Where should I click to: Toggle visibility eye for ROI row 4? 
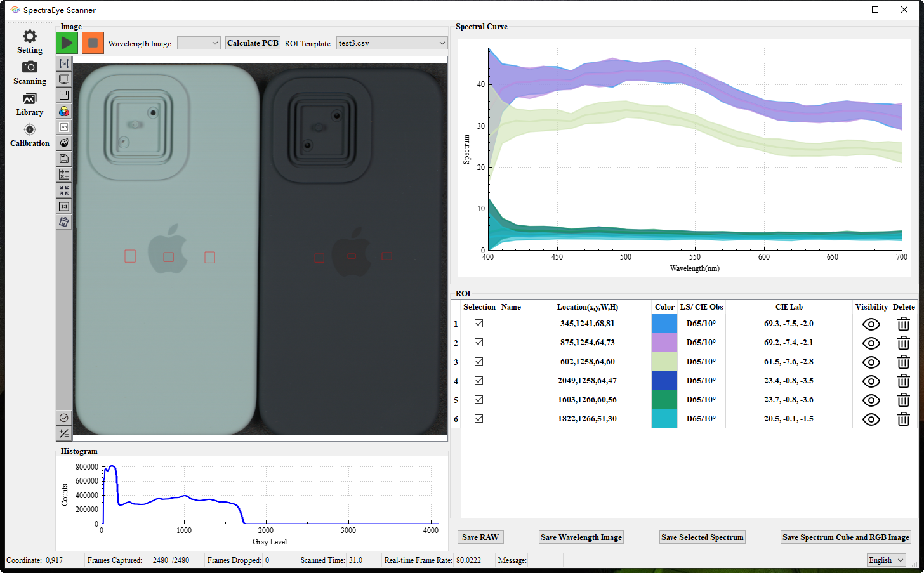point(871,381)
